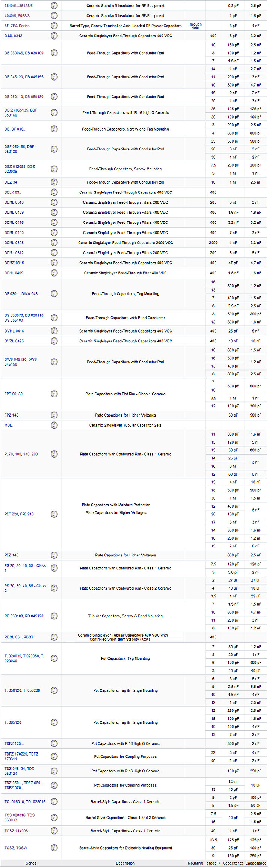This screenshot has height=868, width=269.
Task: Open TDZ 050..., TDFZ 060... series link
Action: point(24,785)
